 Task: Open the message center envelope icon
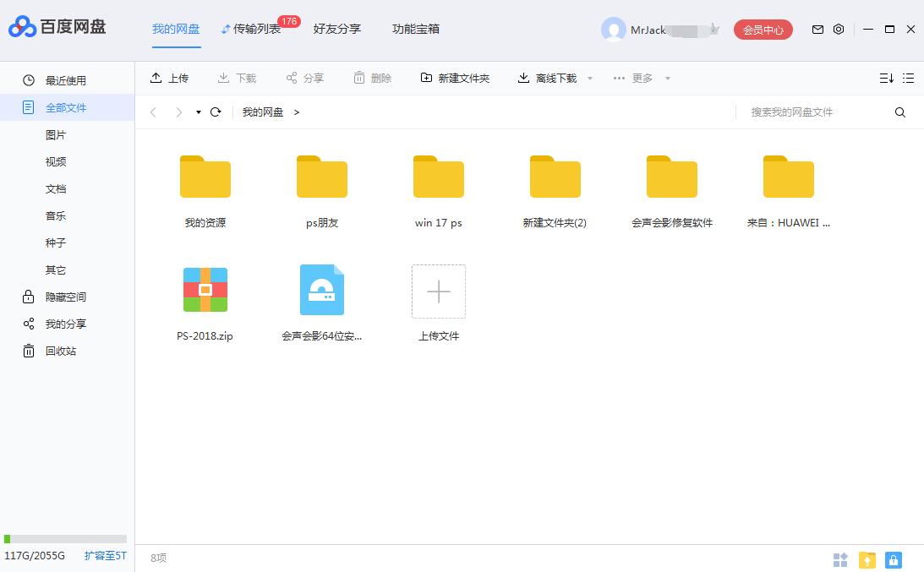point(817,29)
